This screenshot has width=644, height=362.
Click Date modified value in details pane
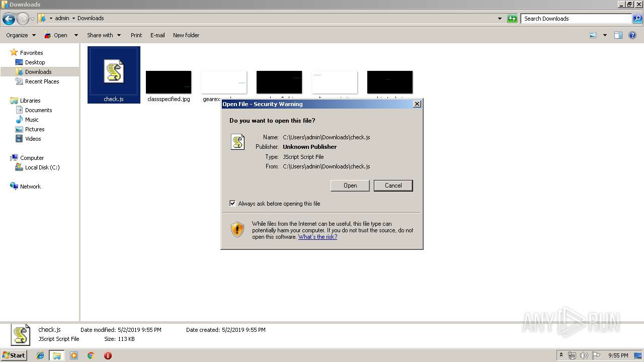pyautogui.click(x=139, y=330)
